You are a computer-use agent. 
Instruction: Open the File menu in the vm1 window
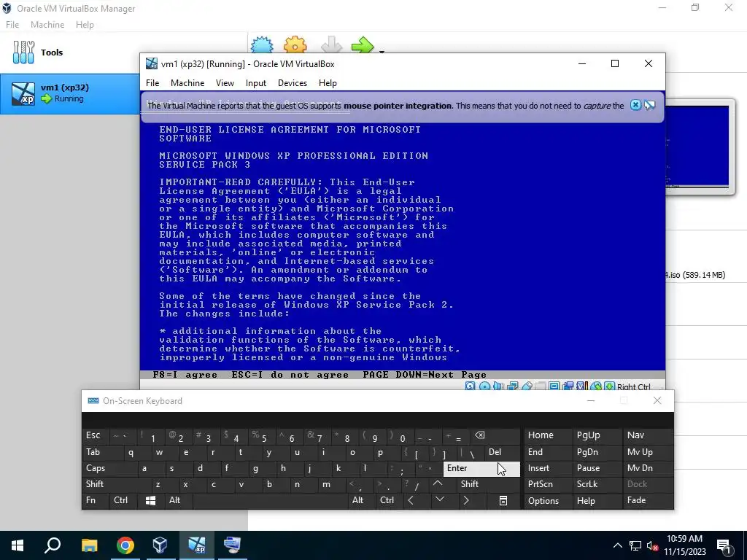[152, 83]
